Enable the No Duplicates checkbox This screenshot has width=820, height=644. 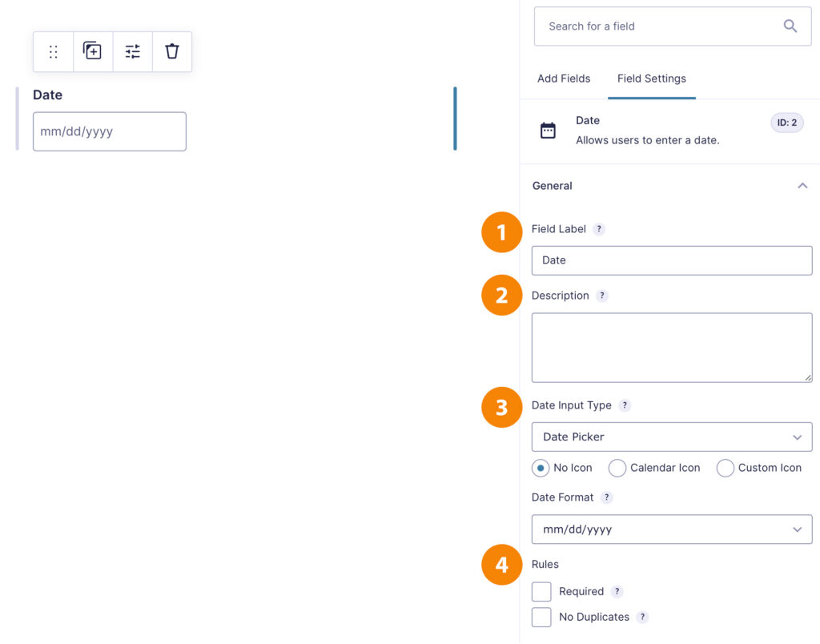click(541, 618)
